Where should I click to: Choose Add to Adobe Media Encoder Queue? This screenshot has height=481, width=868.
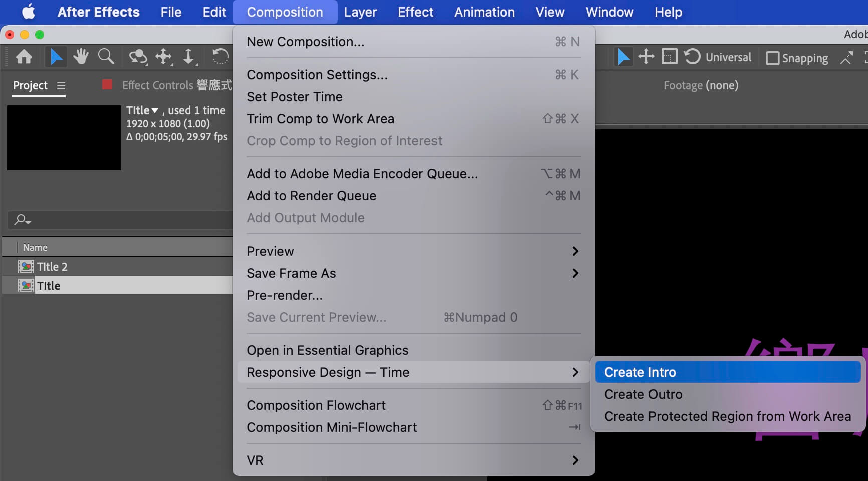pyautogui.click(x=413, y=174)
